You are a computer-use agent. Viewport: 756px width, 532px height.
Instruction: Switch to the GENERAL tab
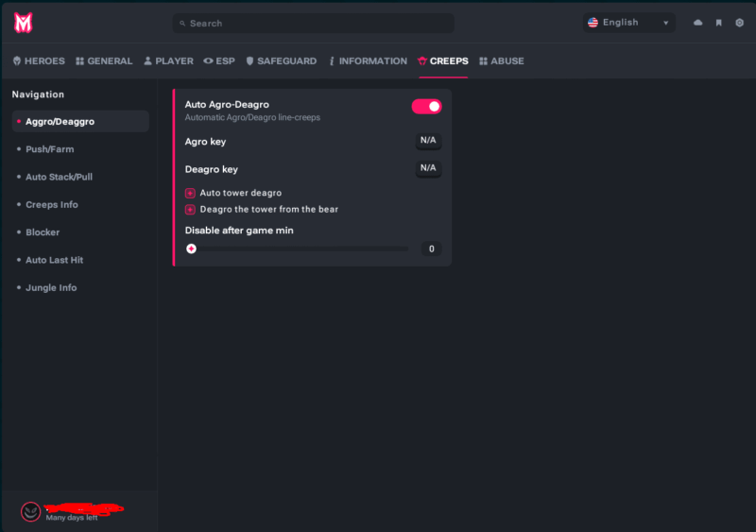pos(104,60)
